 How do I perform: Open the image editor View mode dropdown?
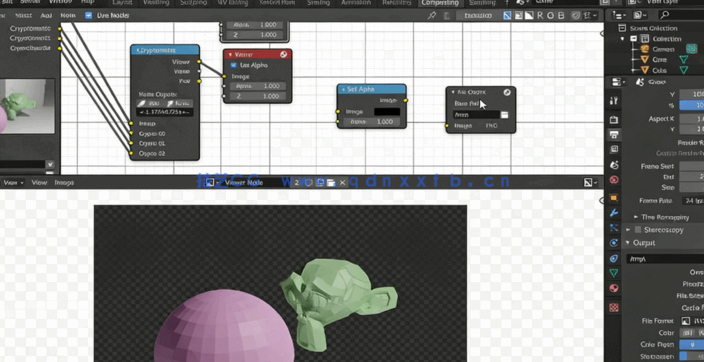13,182
